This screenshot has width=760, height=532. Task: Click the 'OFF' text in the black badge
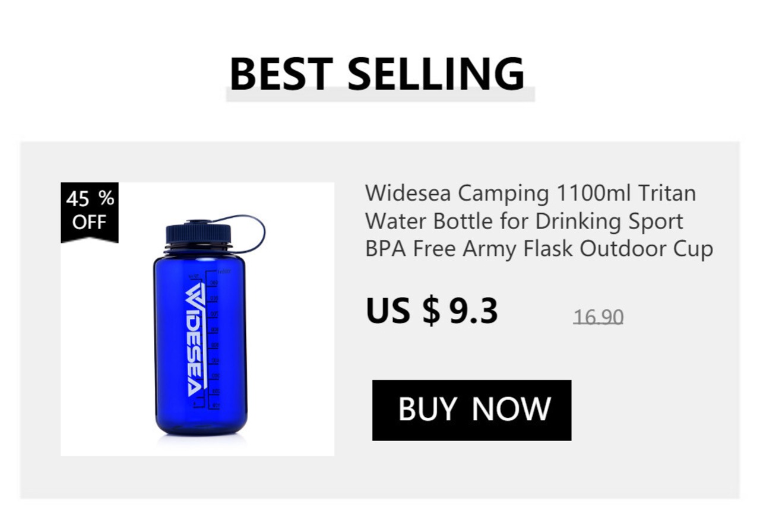(x=90, y=223)
